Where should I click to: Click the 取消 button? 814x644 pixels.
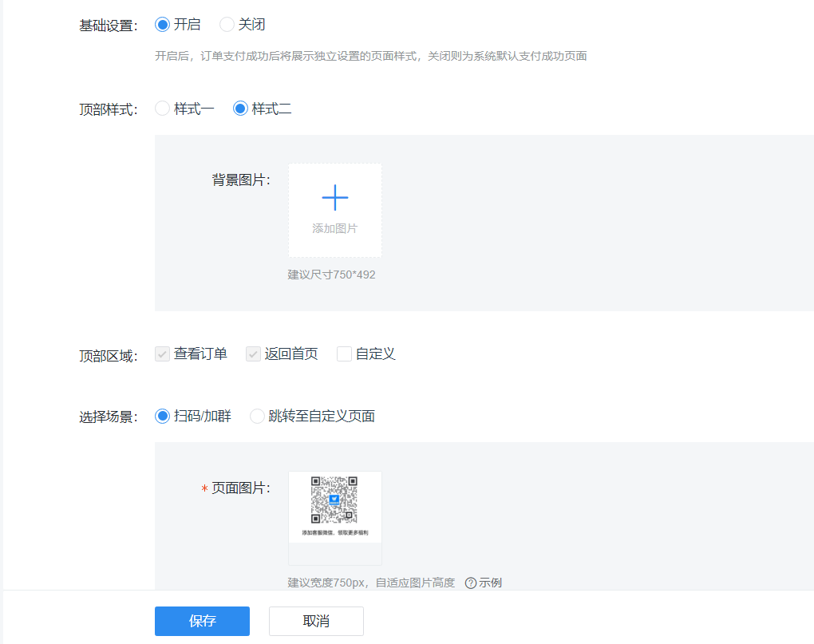click(x=316, y=621)
